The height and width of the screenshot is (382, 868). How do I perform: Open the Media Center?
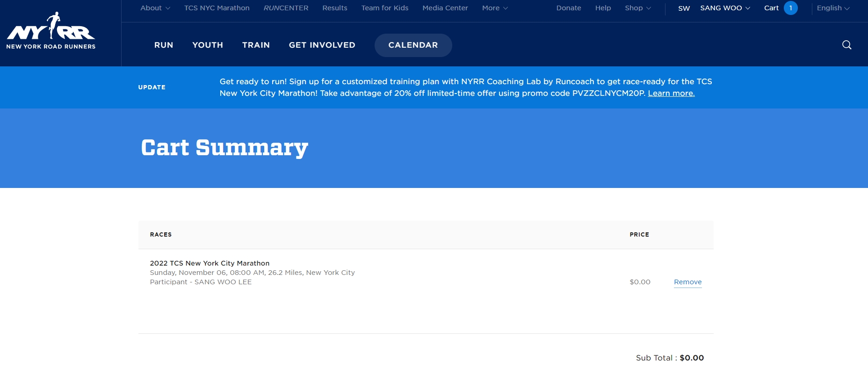(445, 8)
